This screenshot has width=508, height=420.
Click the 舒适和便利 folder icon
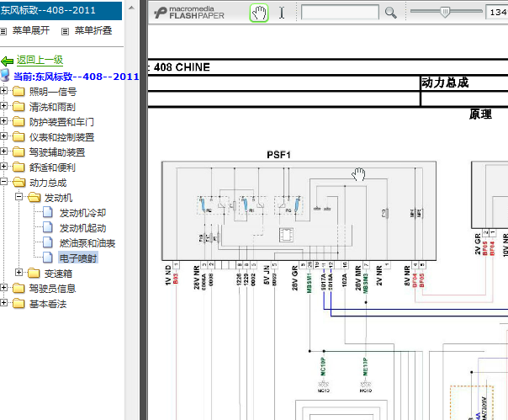pos(19,167)
